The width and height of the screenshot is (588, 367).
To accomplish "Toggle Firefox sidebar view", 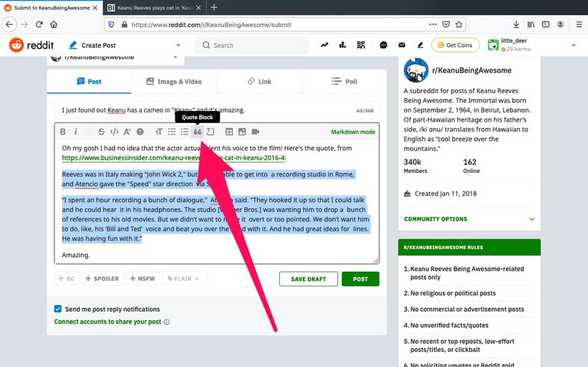I will coord(545,25).
